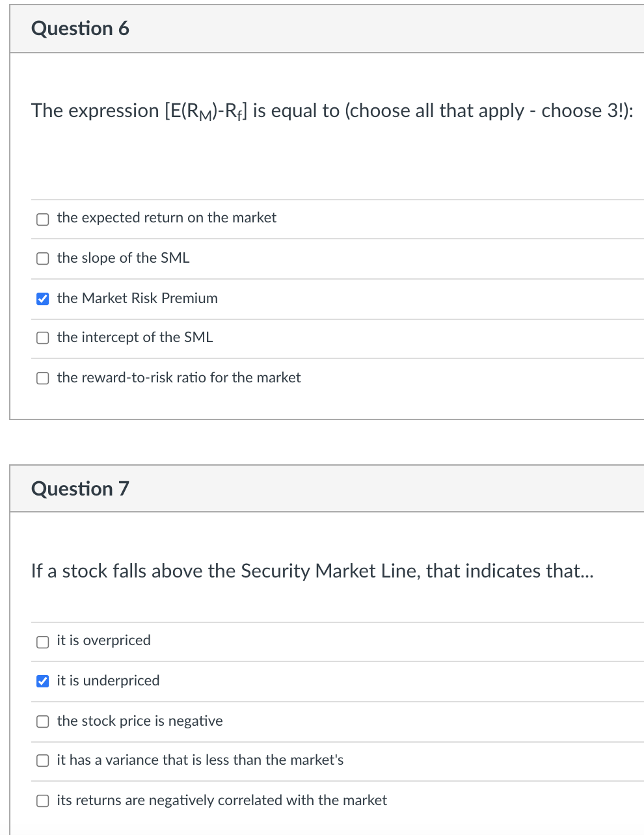Click the 'the intercept of the SML' label text

[x=135, y=338]
